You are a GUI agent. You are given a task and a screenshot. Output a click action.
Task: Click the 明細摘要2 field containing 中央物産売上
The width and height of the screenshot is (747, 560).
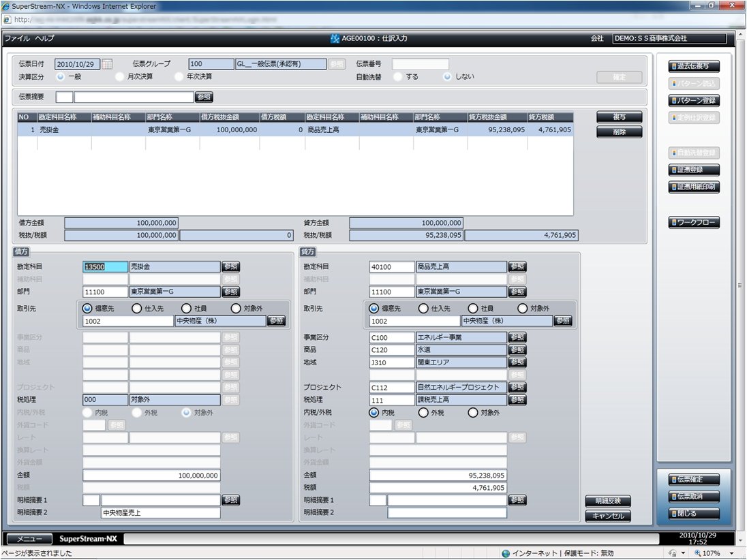(161, 513)
